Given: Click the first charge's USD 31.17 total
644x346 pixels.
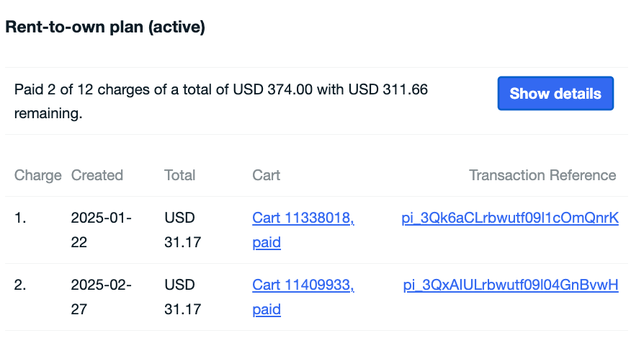Looking at the screenshot, I should click(182, 230).
